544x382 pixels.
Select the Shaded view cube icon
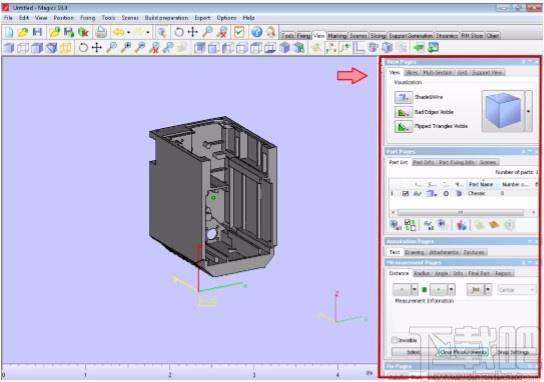(9, 48)
